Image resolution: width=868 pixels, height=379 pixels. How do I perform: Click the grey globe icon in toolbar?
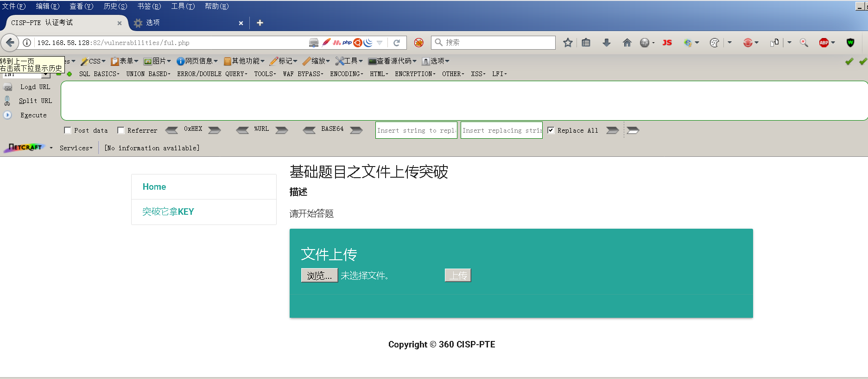644,43
